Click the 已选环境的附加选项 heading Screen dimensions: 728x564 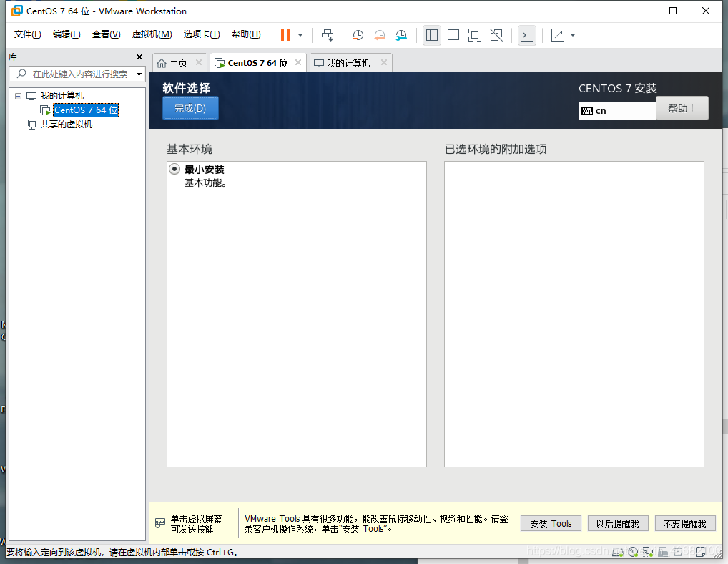pos(496,149)
